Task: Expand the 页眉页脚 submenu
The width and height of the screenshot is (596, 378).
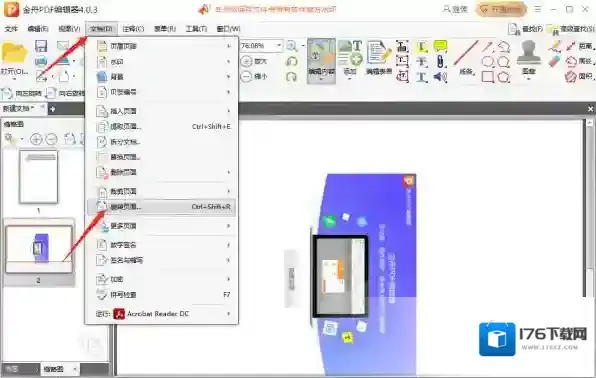Action: tap(162, 46)
